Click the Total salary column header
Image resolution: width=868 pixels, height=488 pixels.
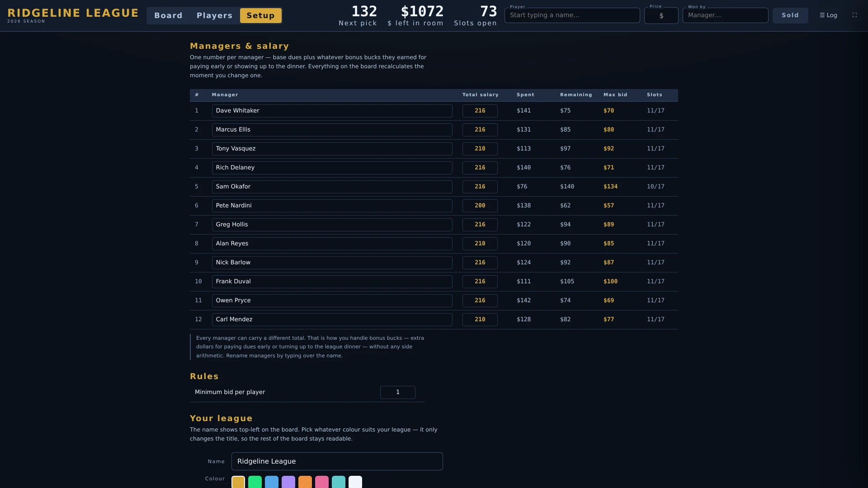pyautogui.click(x=480, y=95)
